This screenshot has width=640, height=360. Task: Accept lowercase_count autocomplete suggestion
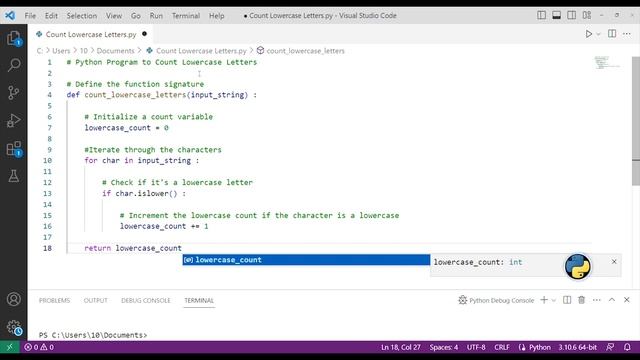(306, 260)
